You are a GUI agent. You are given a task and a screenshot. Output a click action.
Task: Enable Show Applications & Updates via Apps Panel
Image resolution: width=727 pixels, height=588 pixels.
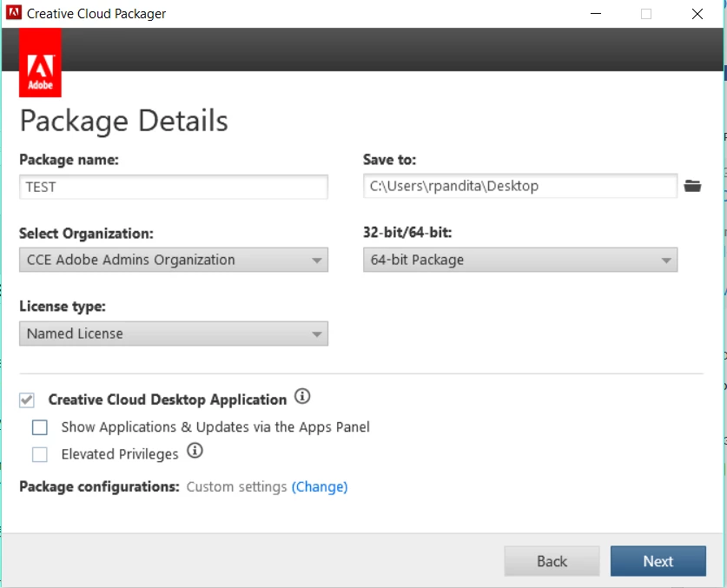tap(40, 427)
